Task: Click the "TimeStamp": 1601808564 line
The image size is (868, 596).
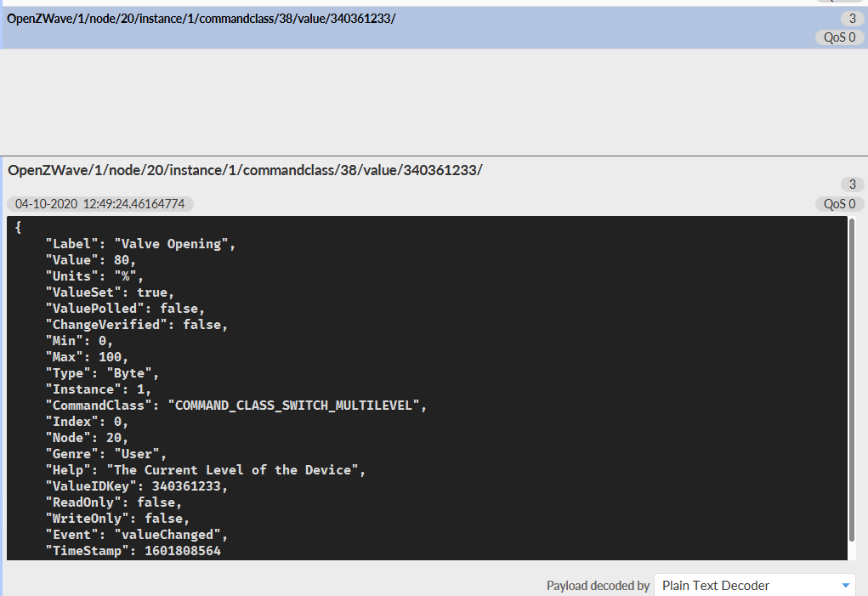Action: point(133,551)
